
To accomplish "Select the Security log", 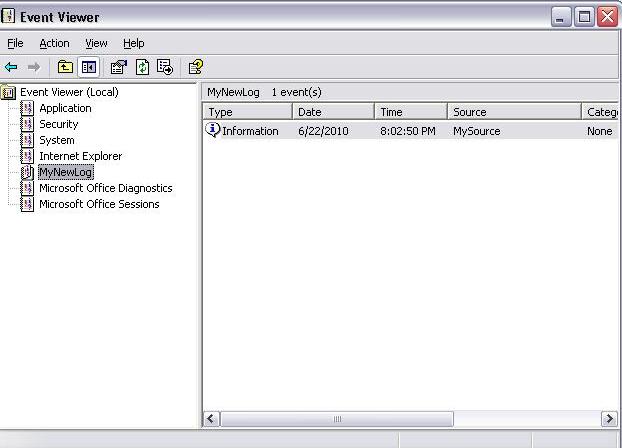I will pyautogui.click(x=59, y=124).
